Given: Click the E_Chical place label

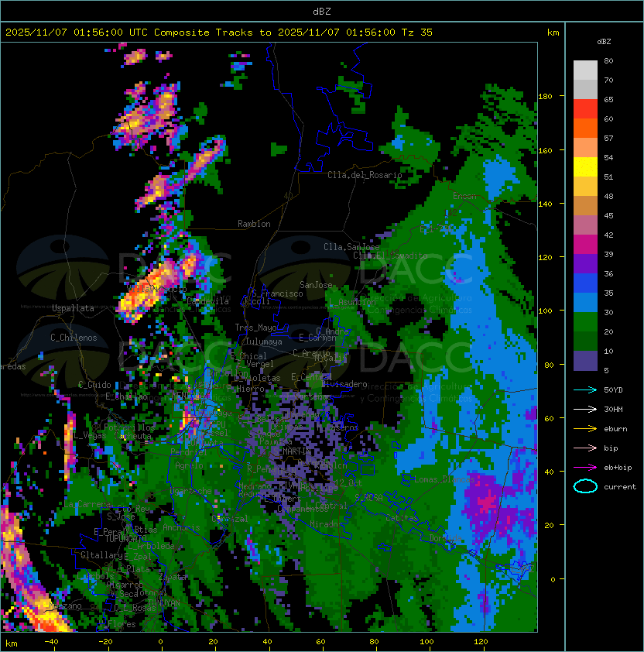Looking at the screenshot, I should pos(248,356).
